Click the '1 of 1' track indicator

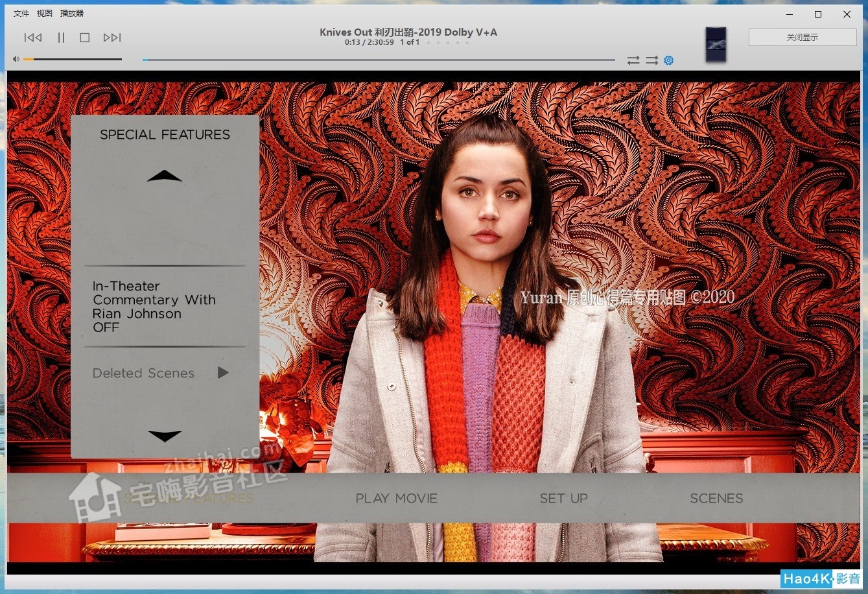click(410, 42)
